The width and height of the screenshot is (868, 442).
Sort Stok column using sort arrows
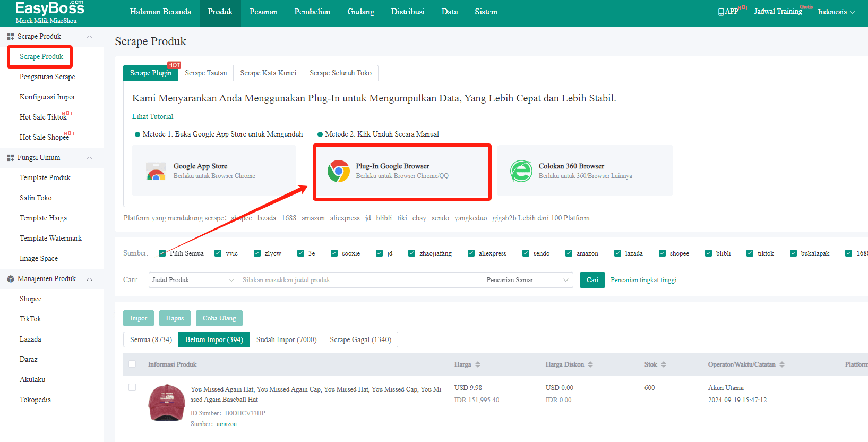664,364
